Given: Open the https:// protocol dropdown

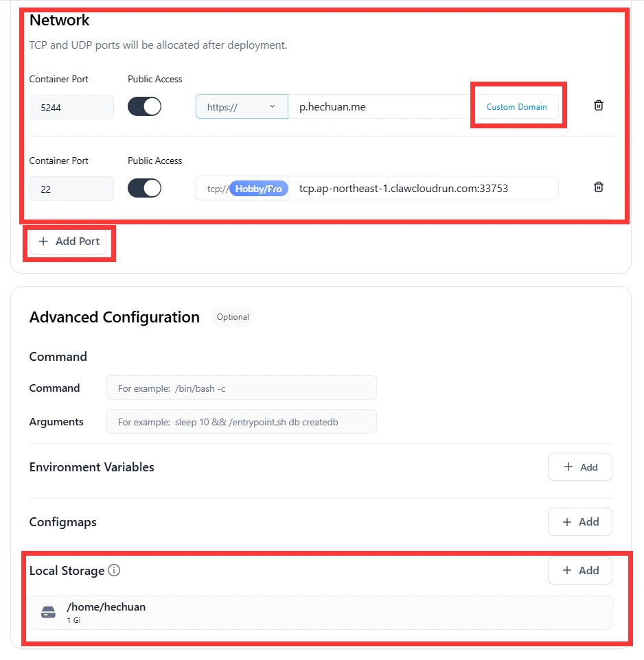Looking at the screenshot, I should 242,106.
